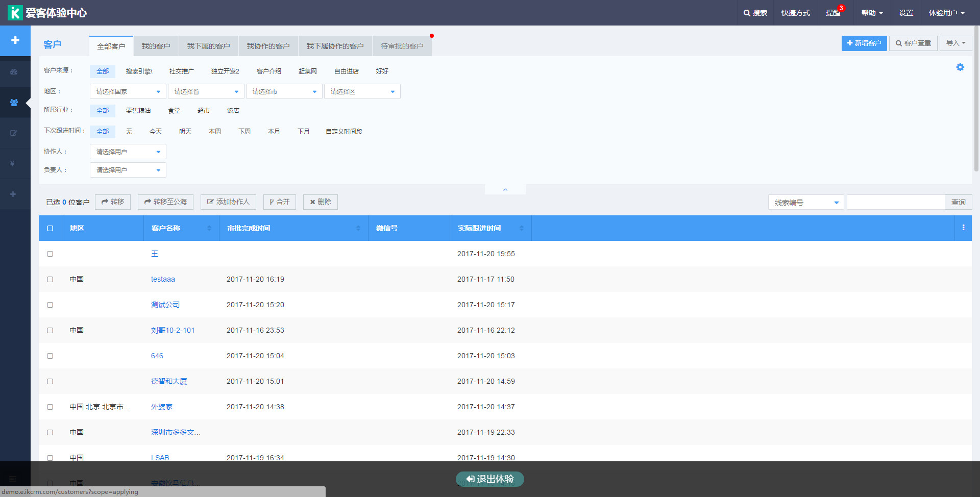The width and height of the screenshot is (980, 497).
Task: Open the customers group sidebar icon
Action: [x=14, y=103]
